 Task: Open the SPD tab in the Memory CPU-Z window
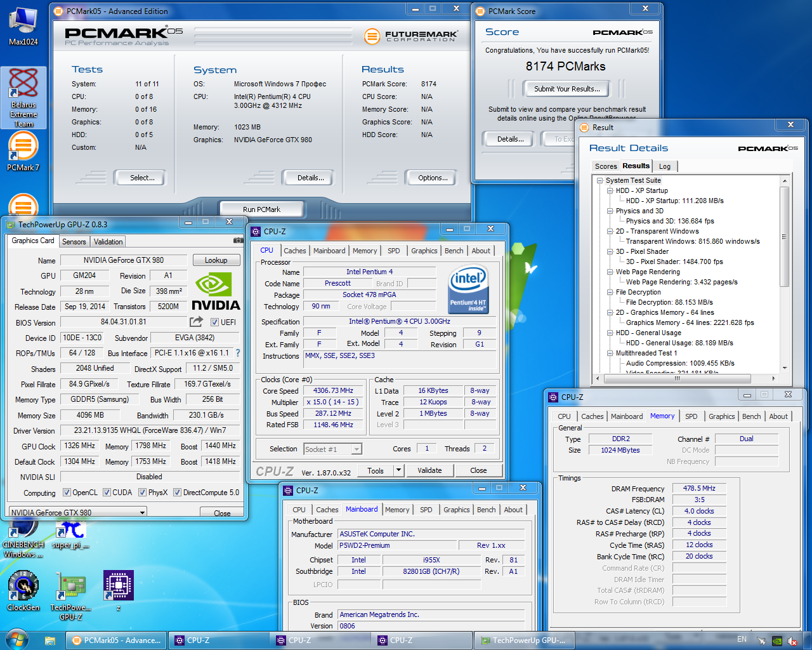point(691,416)
